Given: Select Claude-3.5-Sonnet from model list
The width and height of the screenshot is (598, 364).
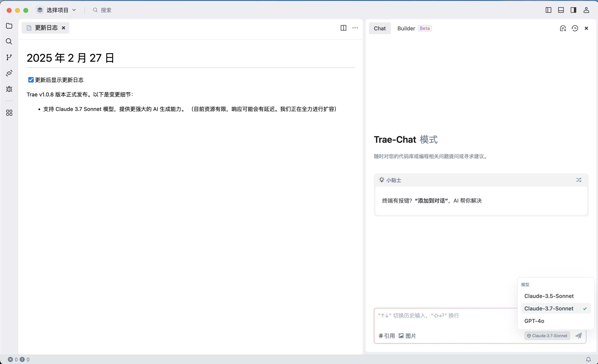Looking at the screenshot, I should (x=549, y=296).
